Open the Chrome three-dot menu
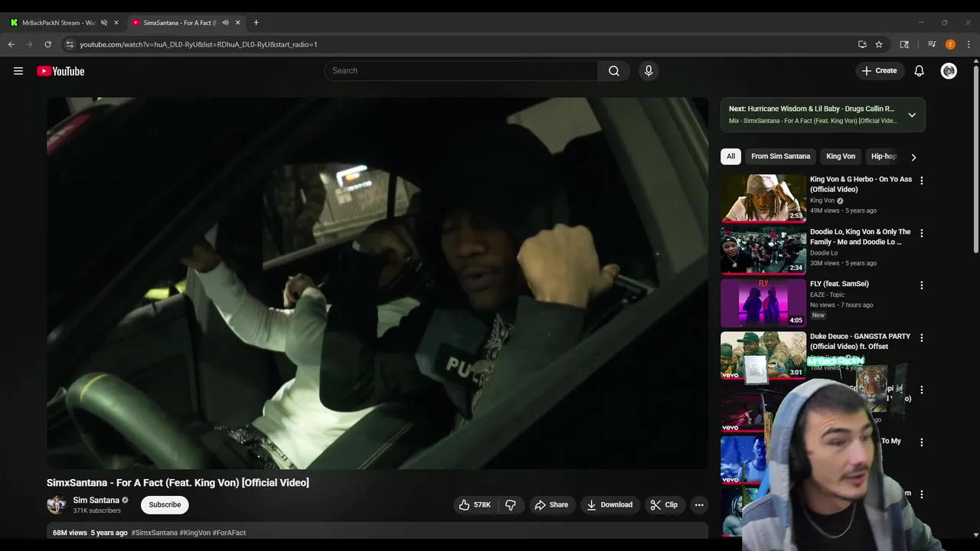The width and height of the screenshot is (980, 551). click(x=969, y=44)
